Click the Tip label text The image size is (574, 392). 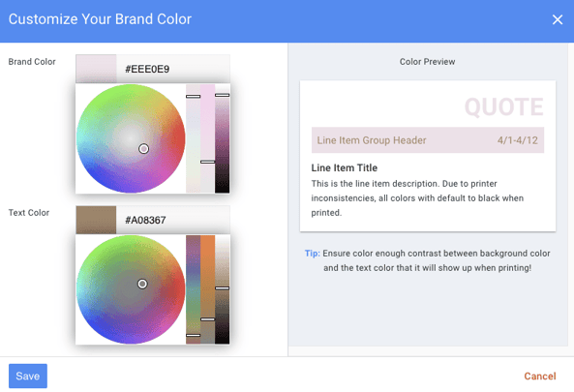click(313, 254)
